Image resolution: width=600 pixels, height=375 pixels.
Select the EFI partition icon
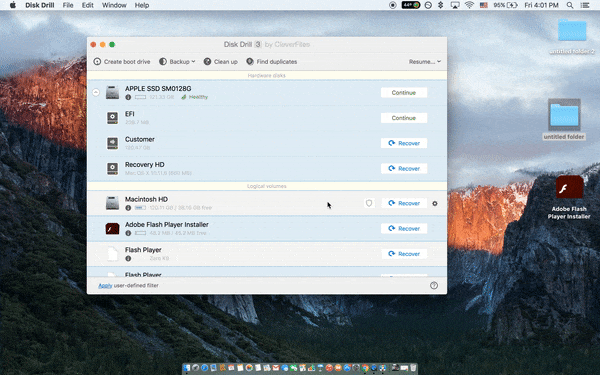coord(112,118)
